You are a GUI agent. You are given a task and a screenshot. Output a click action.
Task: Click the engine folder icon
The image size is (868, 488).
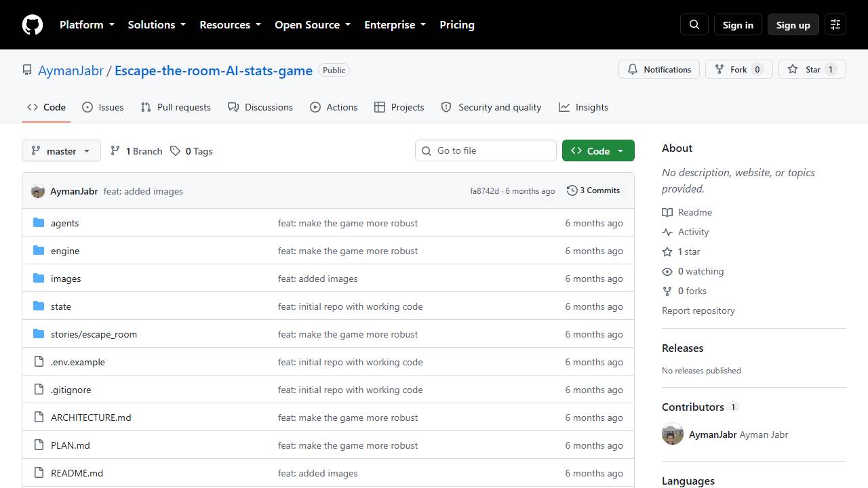tap(39, 251)
